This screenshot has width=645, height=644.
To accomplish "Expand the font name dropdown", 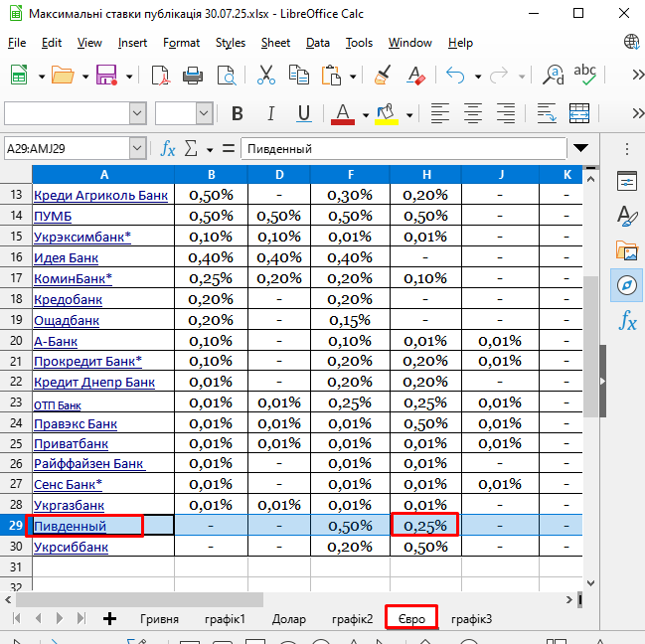I will 138,113.
